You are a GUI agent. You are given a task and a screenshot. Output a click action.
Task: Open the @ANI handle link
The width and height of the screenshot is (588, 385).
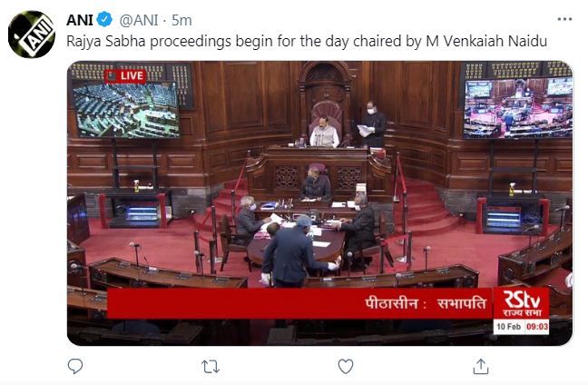click(x=138, y=20)
